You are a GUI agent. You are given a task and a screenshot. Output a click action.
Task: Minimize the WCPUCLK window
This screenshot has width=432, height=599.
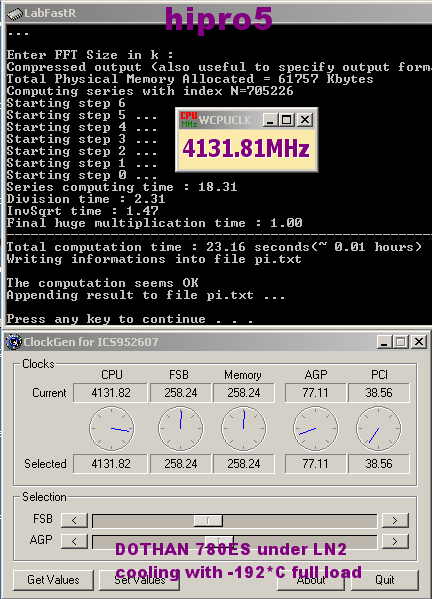[270, 120]
